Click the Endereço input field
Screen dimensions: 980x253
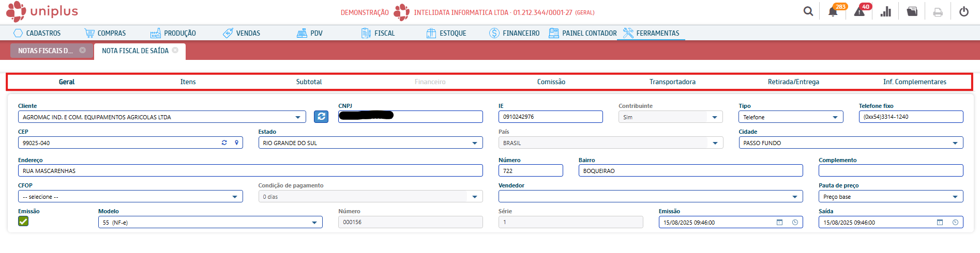[x=250, y=171]
